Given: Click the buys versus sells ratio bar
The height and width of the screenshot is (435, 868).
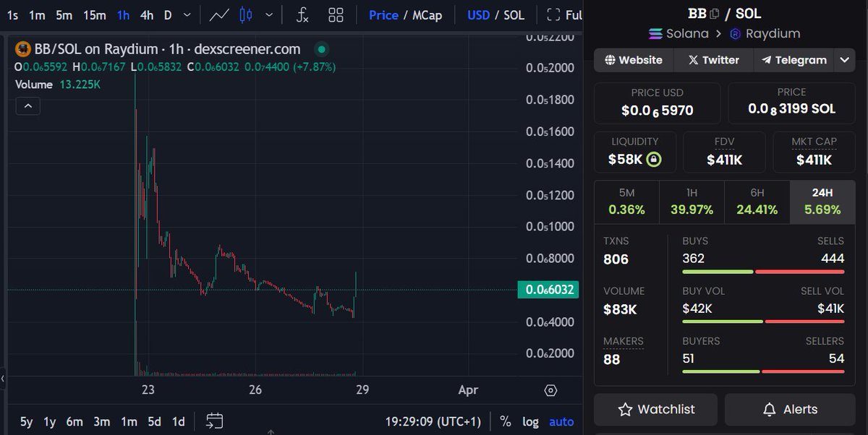Looking at the screenshot, I should (762, 272).
